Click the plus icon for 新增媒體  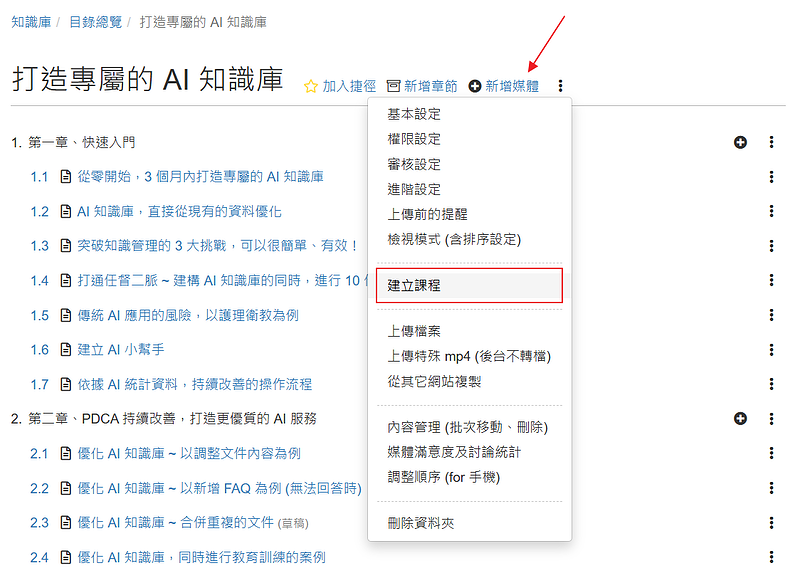(x=475, y=87)
